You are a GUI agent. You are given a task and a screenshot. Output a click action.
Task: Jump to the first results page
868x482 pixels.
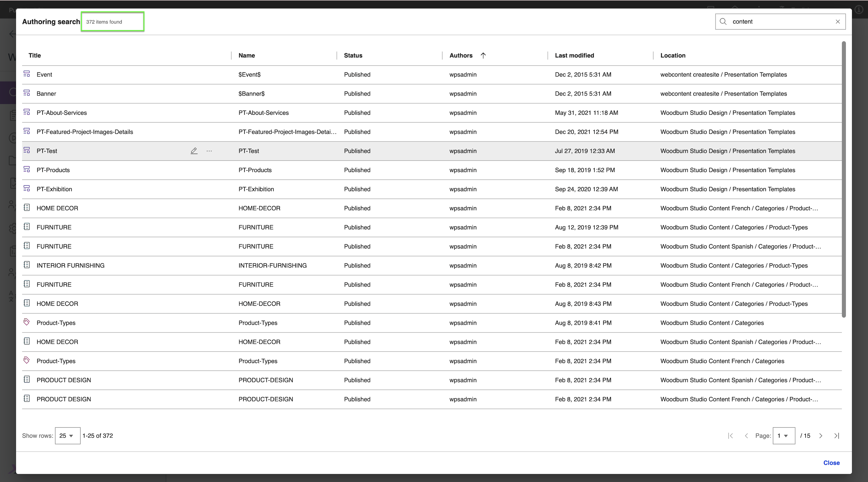[730, 436]
